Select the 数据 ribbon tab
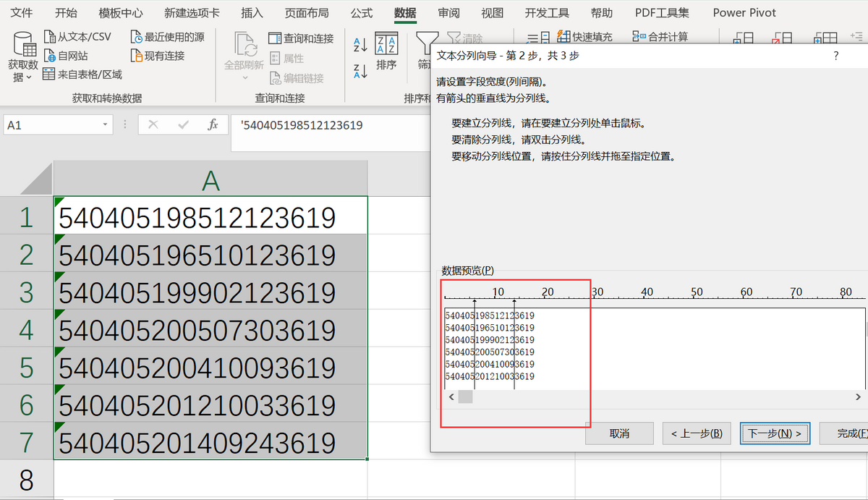 click(x=405, y=13)
